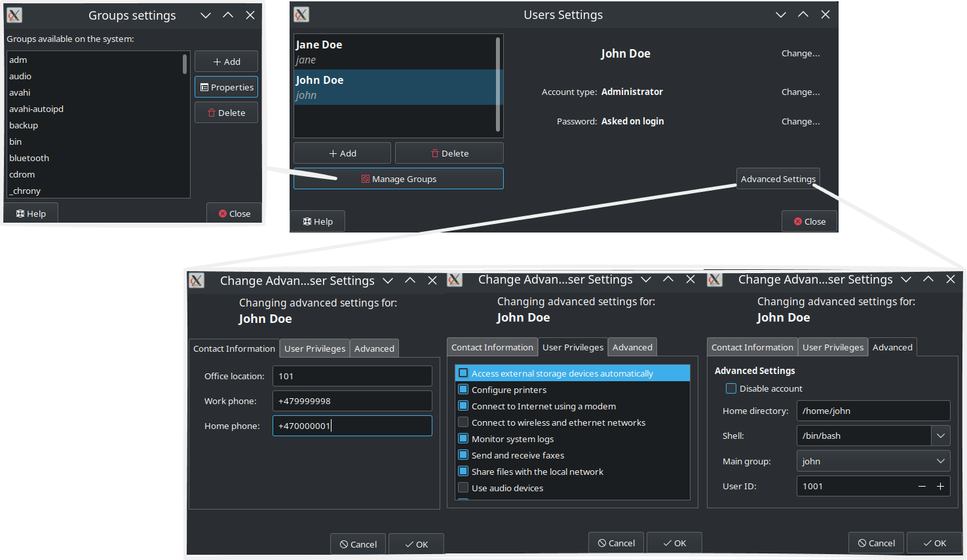Viewport: 967px width, 560px height.
Task: Click Change next to Password
Action: pos(800,121)
